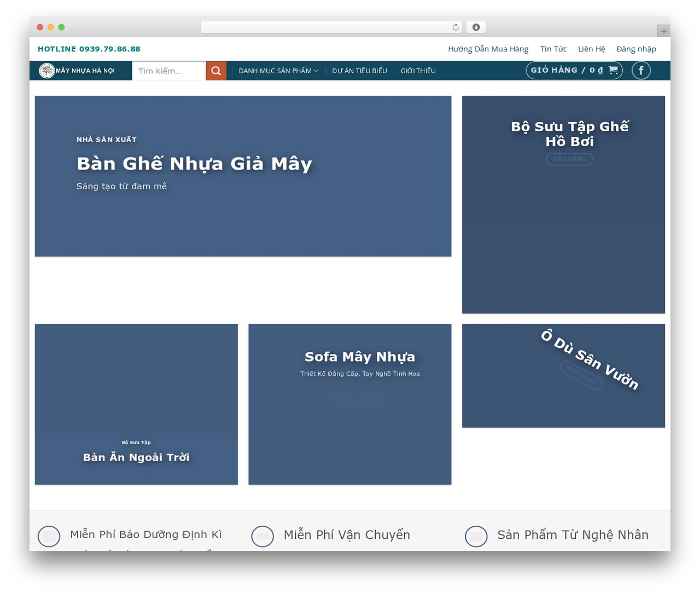
Task: Click Đặt Hàng under Ô Dù Sân Vườn
Action: [x=581, y=375]
